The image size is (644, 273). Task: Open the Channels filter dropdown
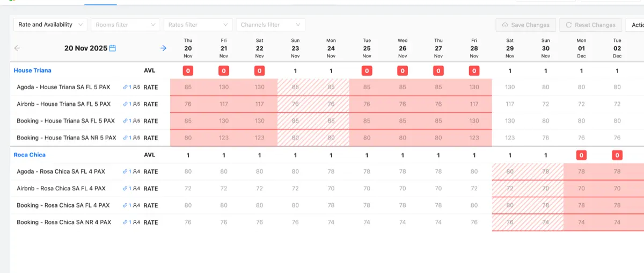270,25
